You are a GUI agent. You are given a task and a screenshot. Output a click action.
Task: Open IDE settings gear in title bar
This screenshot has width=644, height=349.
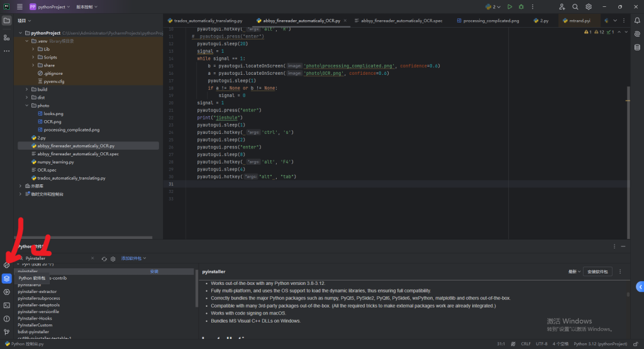589,7
